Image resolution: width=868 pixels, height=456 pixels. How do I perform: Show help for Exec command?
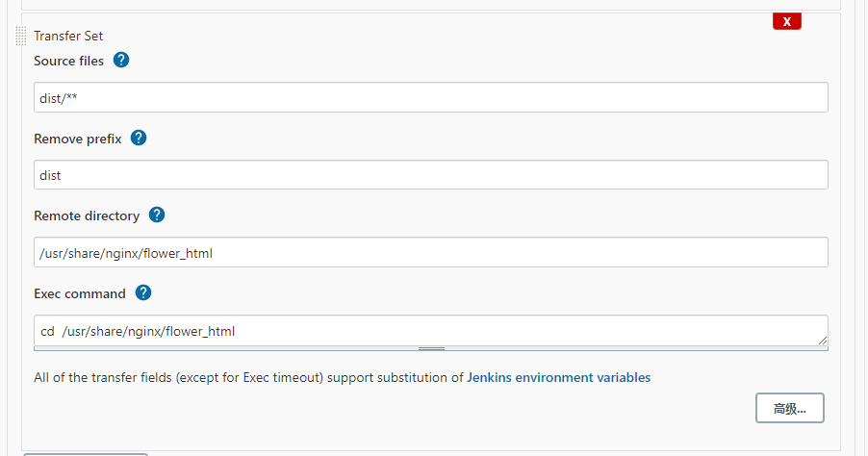click(143, 292)
